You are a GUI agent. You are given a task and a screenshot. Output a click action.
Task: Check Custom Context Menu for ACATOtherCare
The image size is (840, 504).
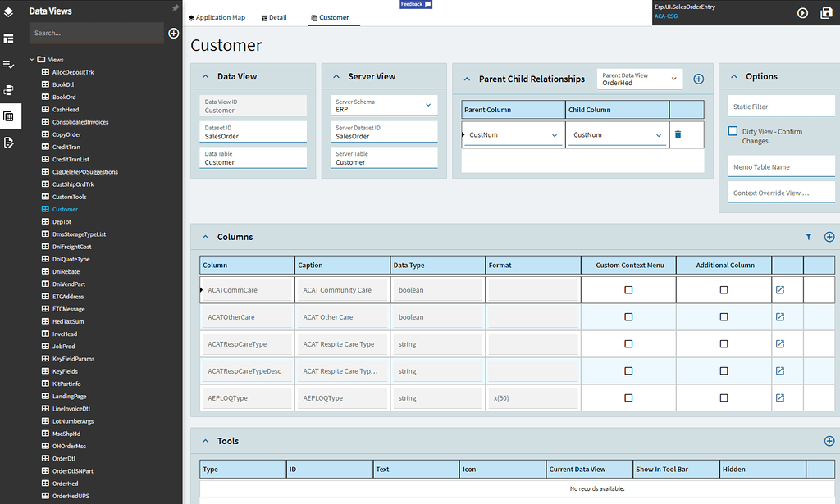629,317
